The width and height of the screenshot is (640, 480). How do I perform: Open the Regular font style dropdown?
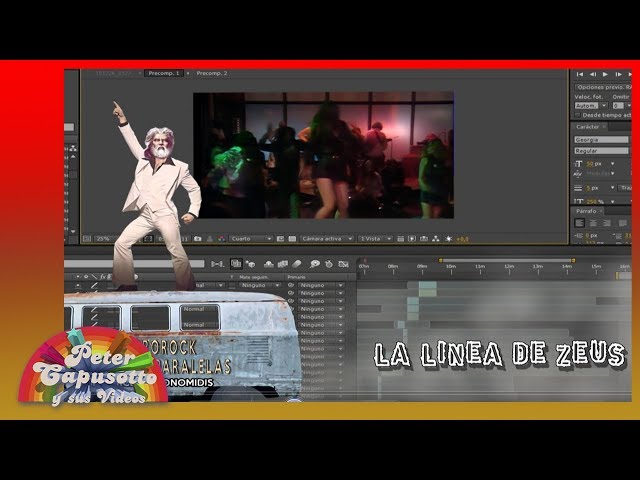click(601, 151)
